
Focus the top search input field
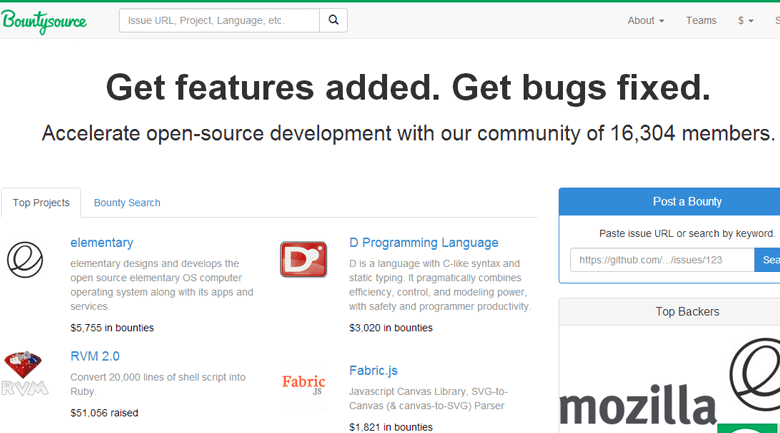[219, 20]
